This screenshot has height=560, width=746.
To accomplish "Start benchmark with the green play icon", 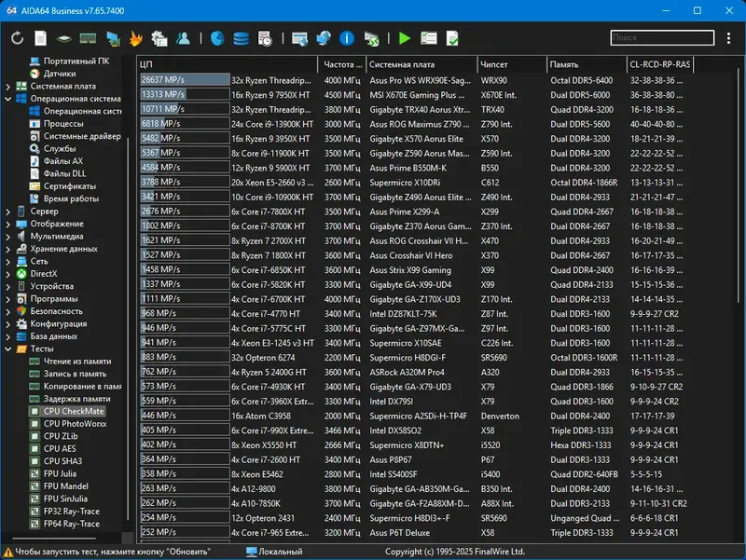I will click(x=405, y=38).
